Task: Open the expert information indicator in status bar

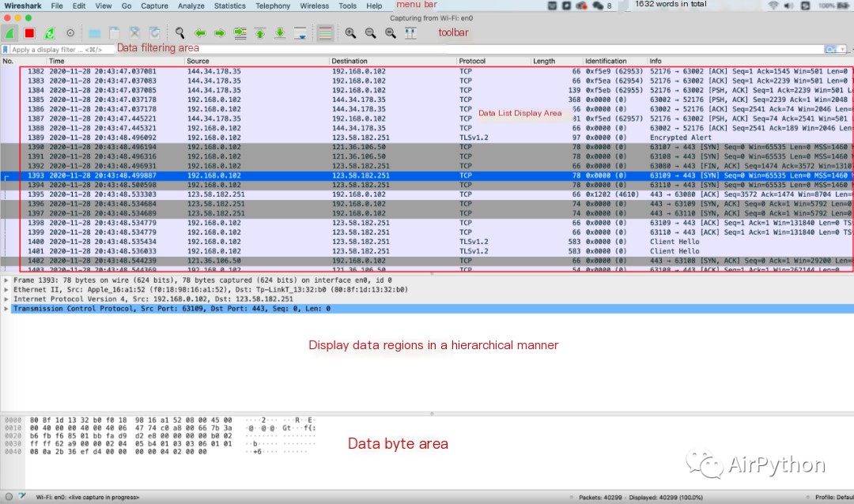Action: tap(9, 496)
